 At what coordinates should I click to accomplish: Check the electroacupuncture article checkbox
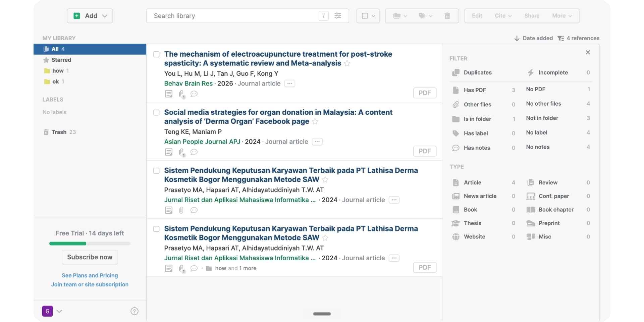pyautogui.click(x=156, y=54)
